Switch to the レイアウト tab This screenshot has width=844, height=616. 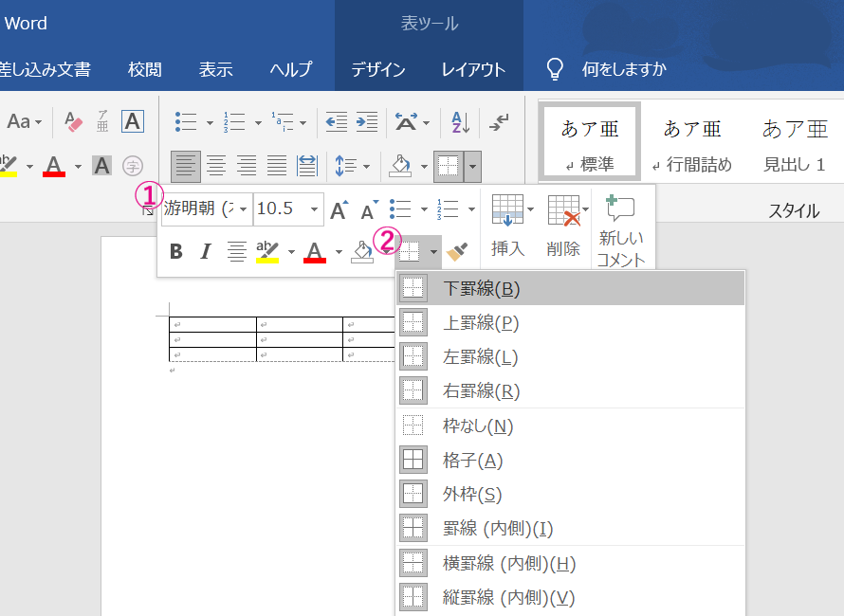473,69
